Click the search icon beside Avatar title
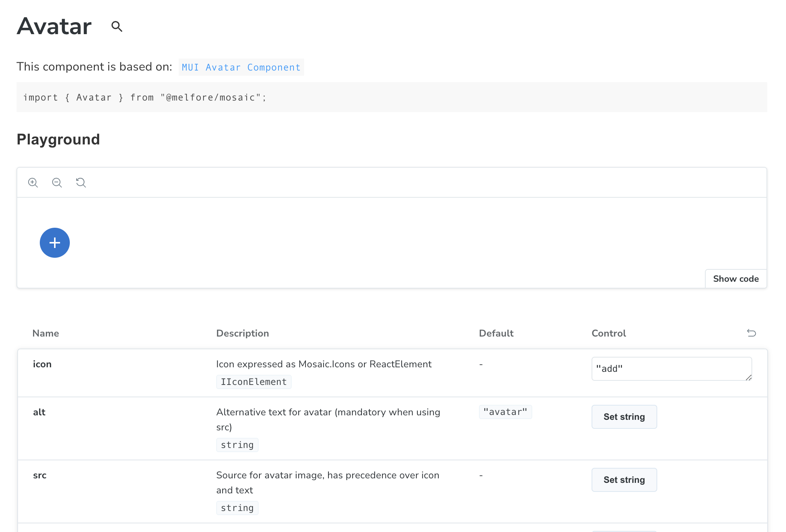Viewport: 786px width, 532px height. tap(117, 27)
